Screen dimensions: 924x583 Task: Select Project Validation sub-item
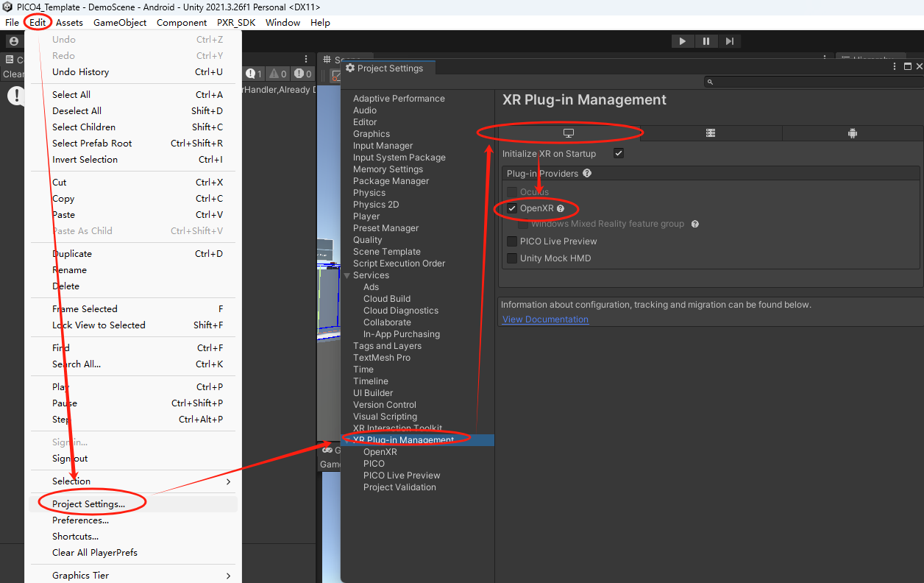point(399,487)
